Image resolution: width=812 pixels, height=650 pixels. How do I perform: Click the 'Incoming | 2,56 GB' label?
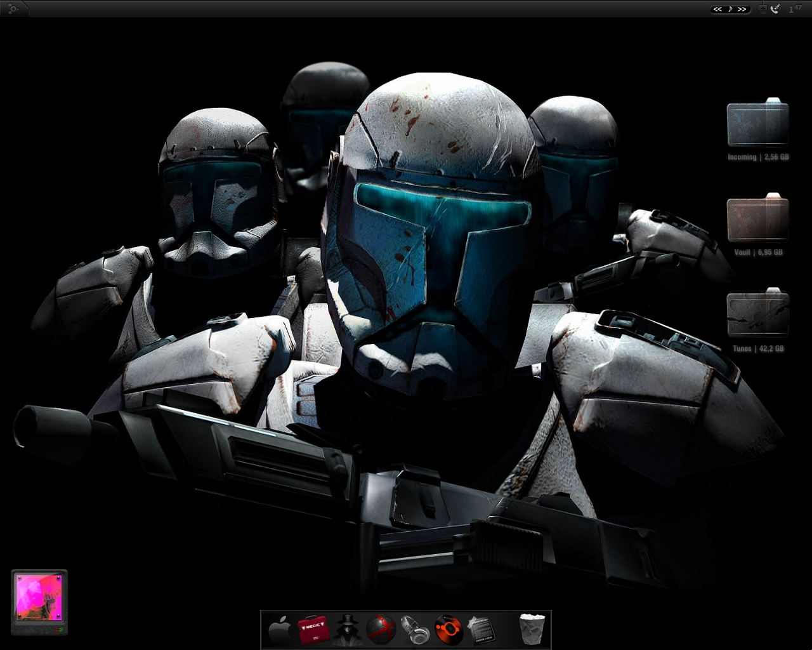758,157
